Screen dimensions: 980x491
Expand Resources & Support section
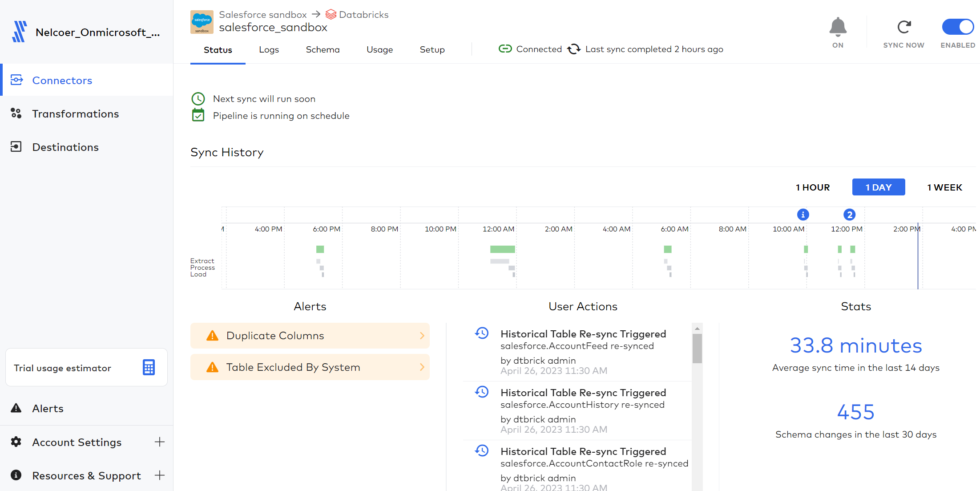pyautogui.click(x=159, y=475)
